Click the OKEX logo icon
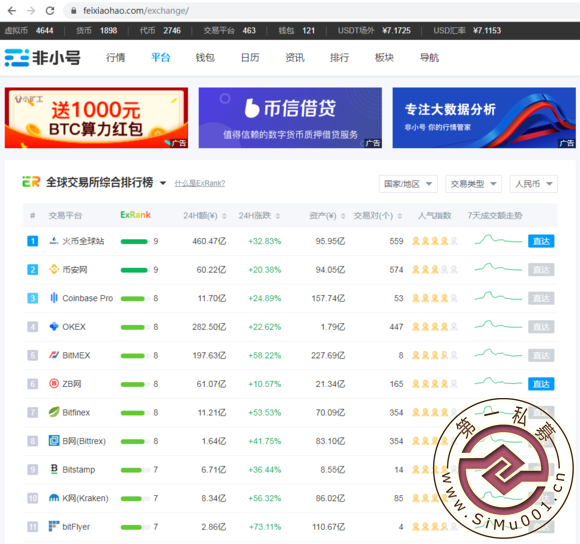 tap(54, 327)
